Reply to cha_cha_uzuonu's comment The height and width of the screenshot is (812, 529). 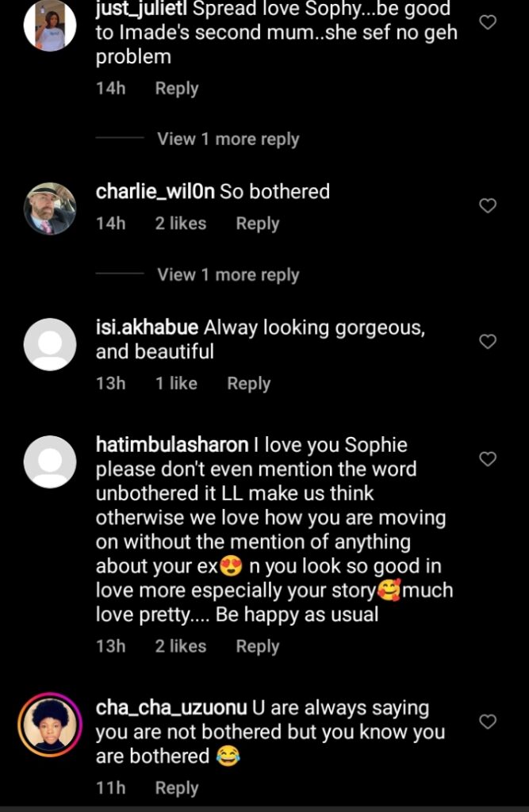[x=176, y=787]
